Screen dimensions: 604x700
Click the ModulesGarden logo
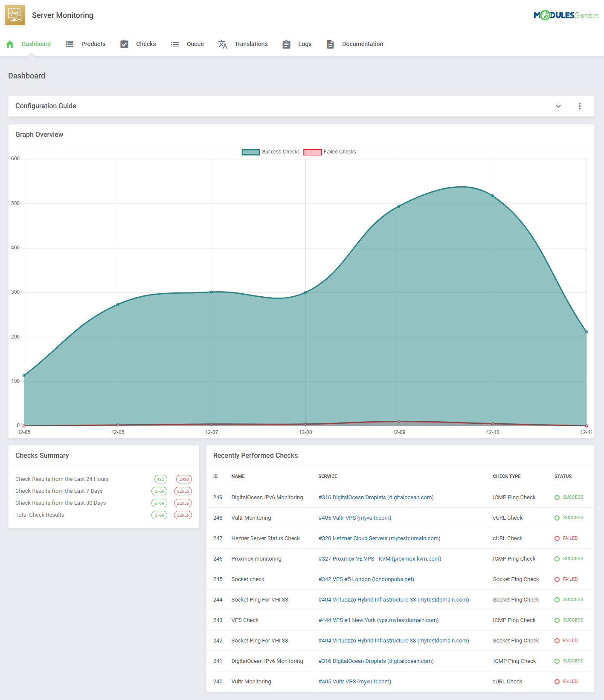pos(566,15)
